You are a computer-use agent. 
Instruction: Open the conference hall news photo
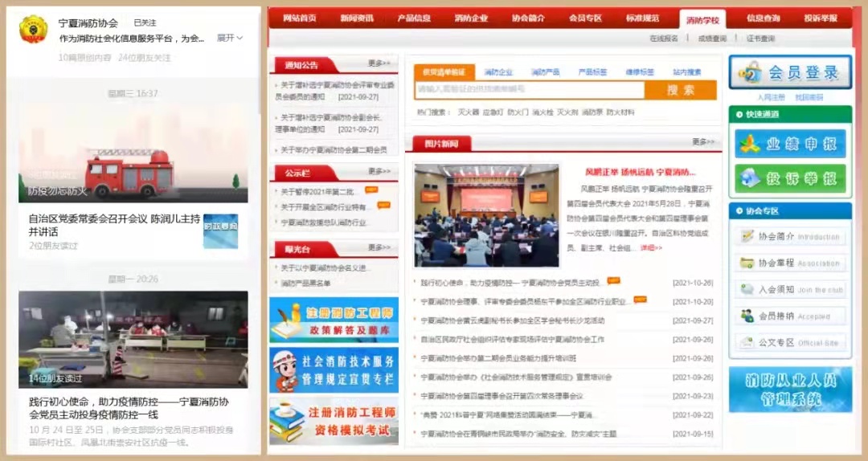[486, 215]
